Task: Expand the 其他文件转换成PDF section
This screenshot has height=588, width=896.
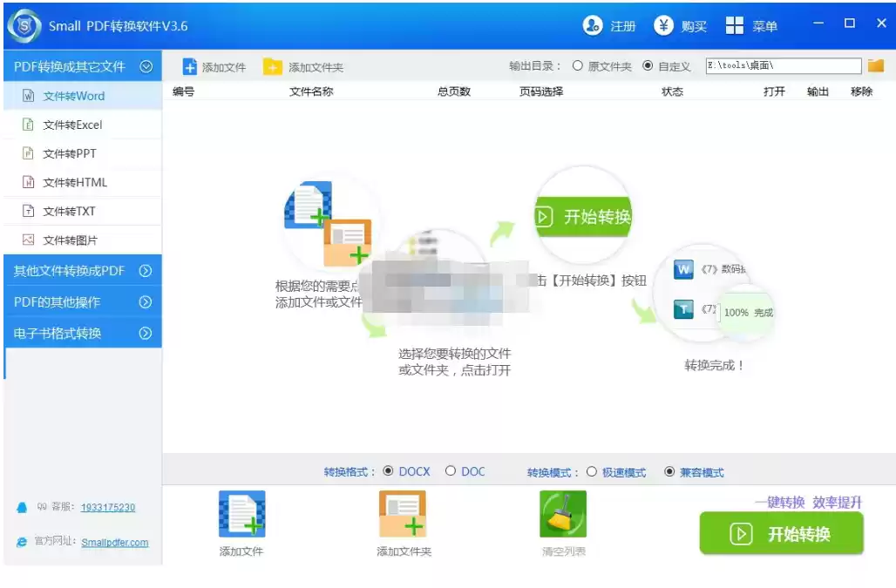Action: pos(146,271)
